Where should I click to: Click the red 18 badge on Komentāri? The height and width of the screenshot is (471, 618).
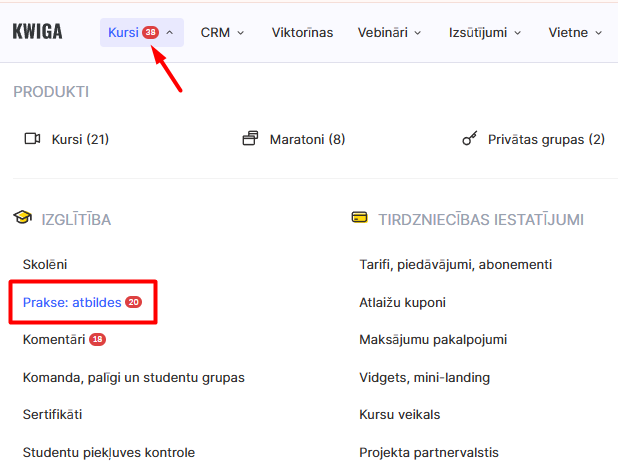point(97,339)
